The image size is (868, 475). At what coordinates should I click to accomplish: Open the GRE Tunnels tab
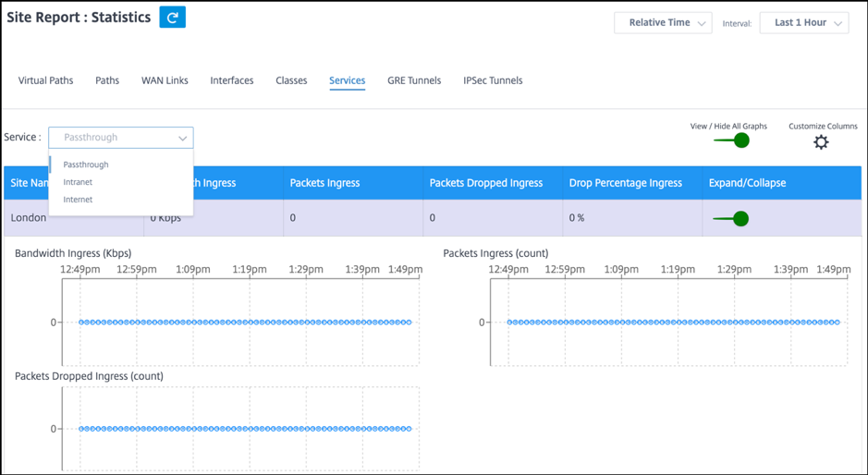click(414, 80)
